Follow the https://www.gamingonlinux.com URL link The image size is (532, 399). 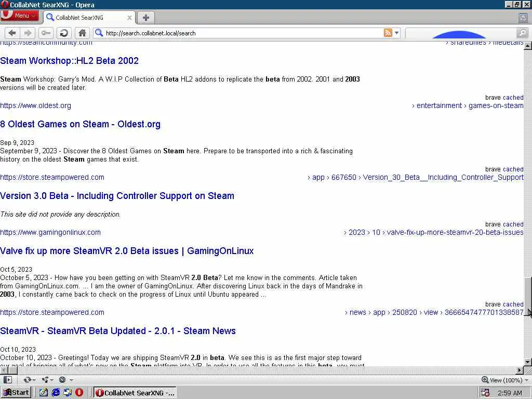pos(50,232)
